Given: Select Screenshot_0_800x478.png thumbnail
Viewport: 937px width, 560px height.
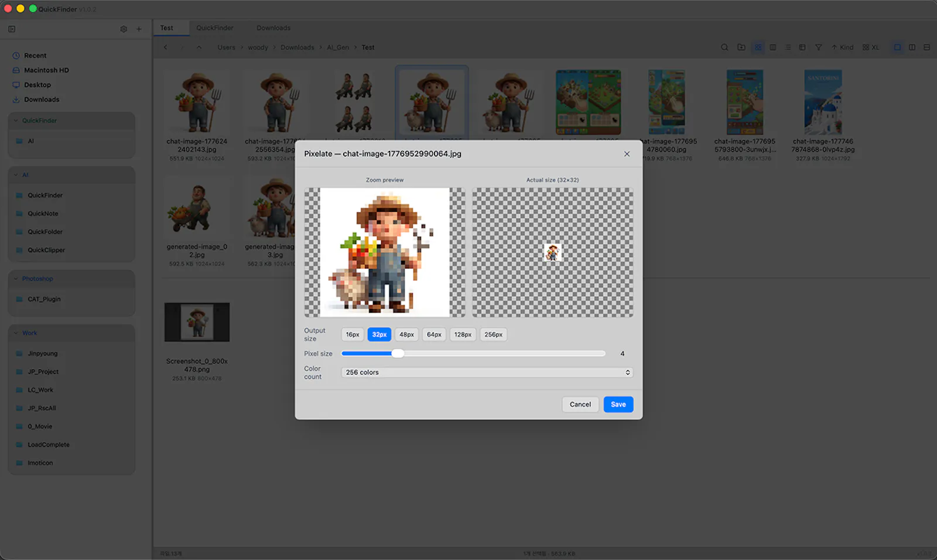Looking at the screenshot, I should [197, 322].
